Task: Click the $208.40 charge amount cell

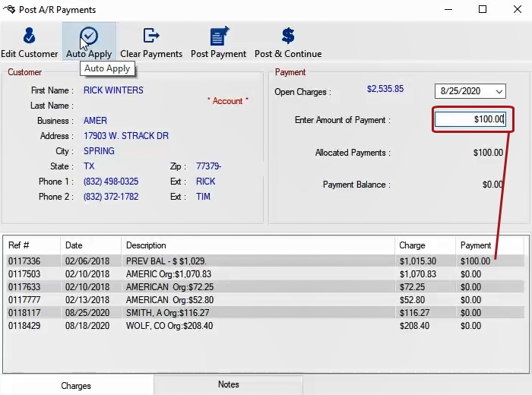Action: (414, 325)
